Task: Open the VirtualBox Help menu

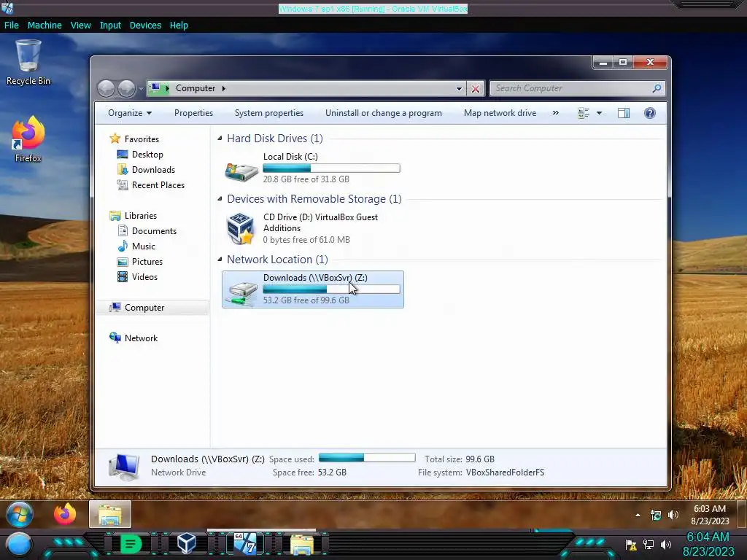Action: pyautogui.click(x=179, y=26)
